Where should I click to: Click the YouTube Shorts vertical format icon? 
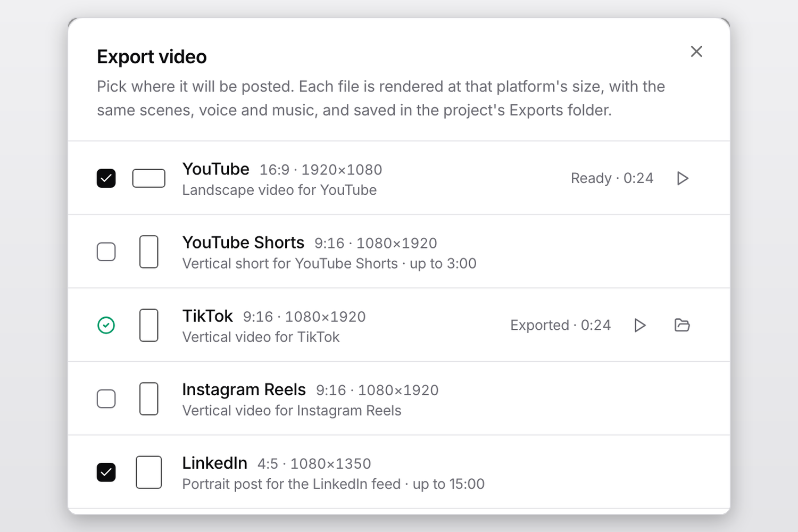(149, 252)
